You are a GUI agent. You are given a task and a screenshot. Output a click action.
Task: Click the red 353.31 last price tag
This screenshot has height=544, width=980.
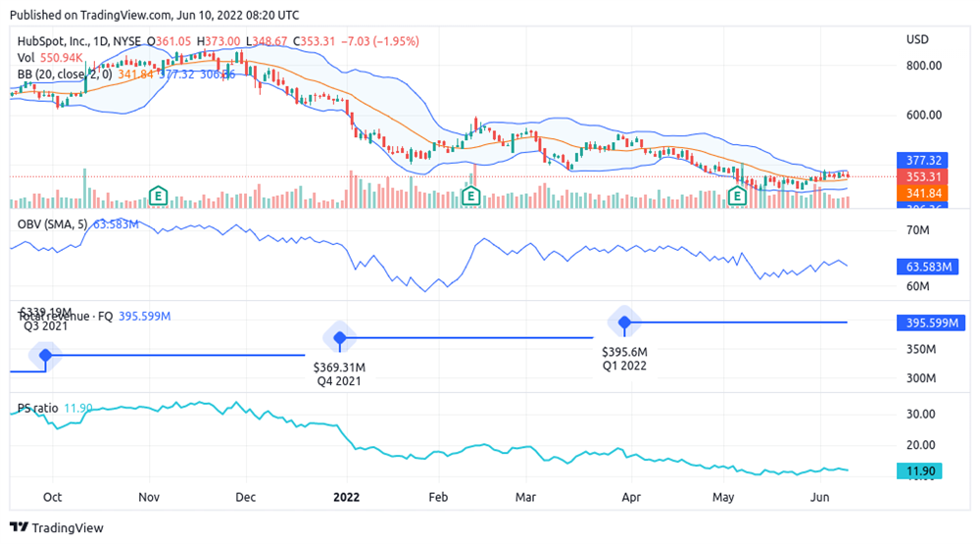pos(926,177)
